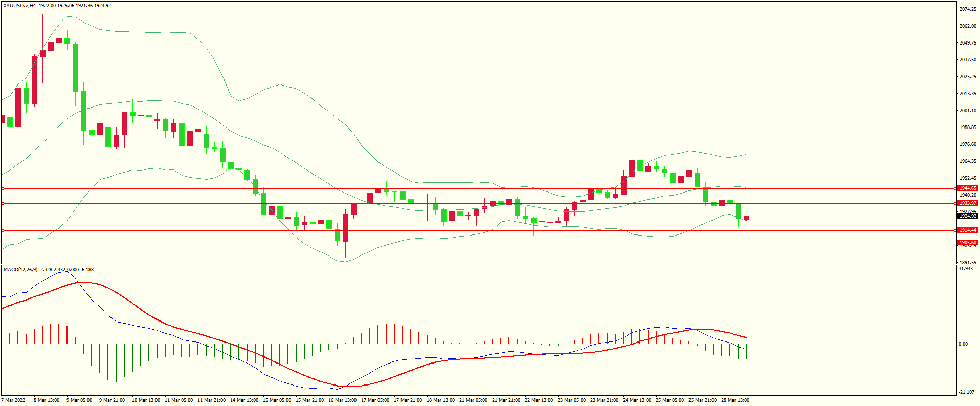Click the 21 Mar 21:00 time label
This screenshot has height=406, width=980.
(506, 400)
